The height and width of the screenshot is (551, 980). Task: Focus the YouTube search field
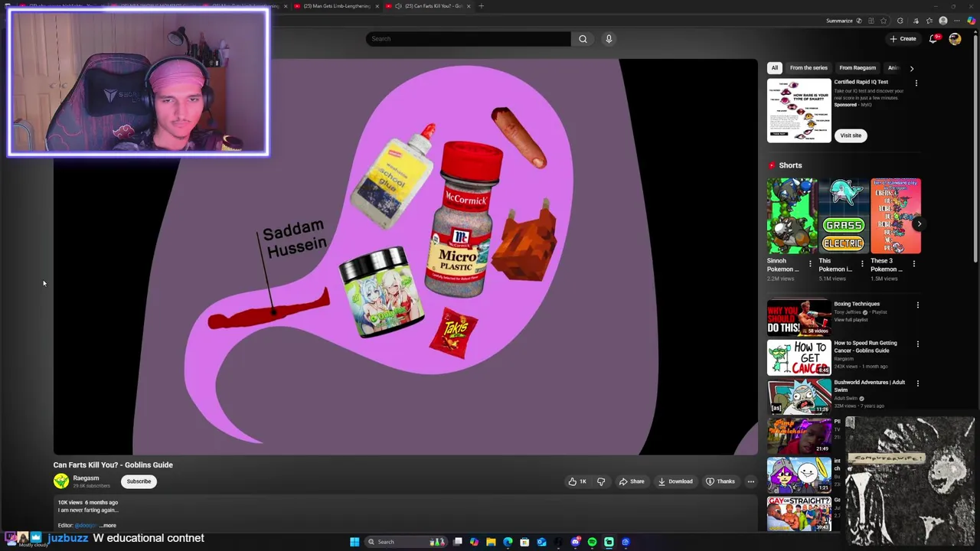pyautogui.click(x=468, y=39)
